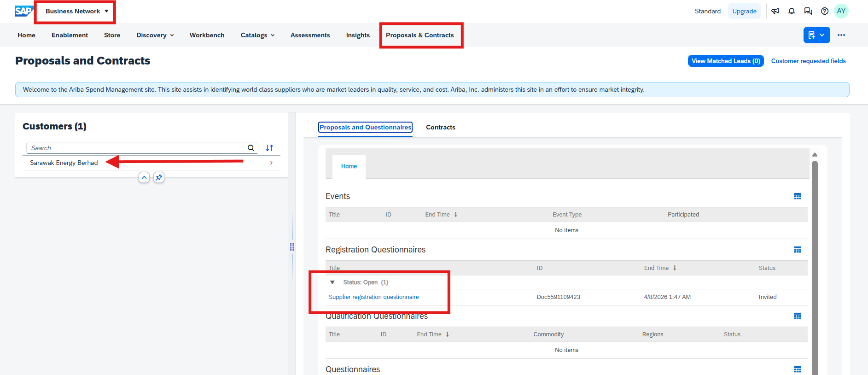Click the Standard account label
Viewport: 868px width, 375px height.
point(708,11)
